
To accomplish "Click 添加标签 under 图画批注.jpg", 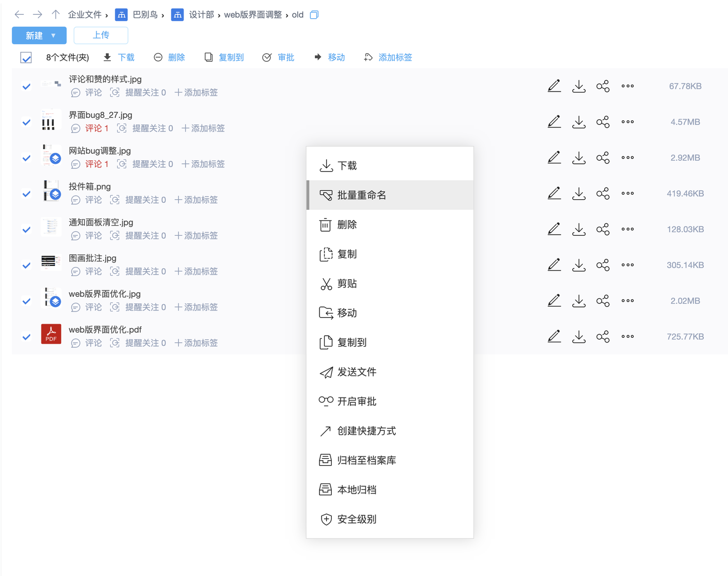I will 196,272.
